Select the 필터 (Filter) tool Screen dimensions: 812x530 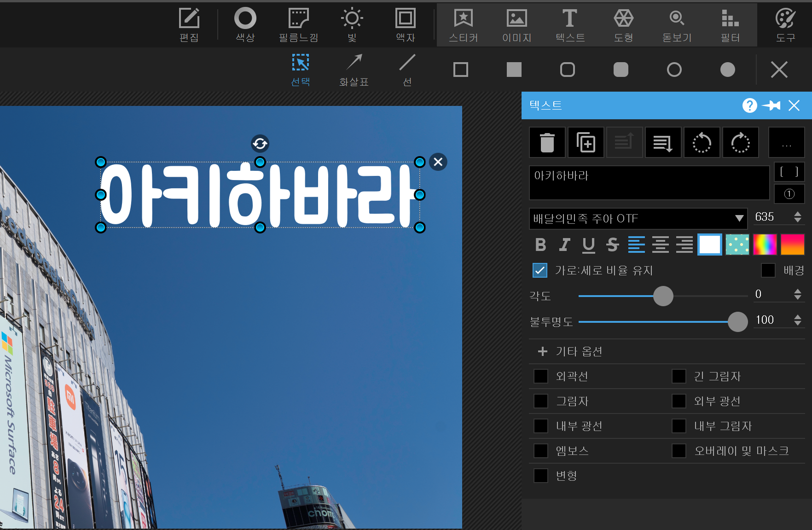click(x=731, y=25)
